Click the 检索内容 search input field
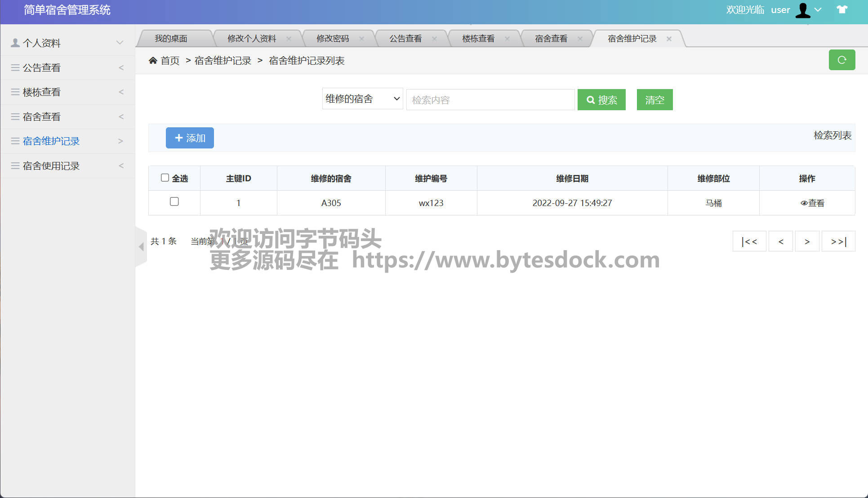This screenshot has width=868, height=498. (x=490, y=99)
